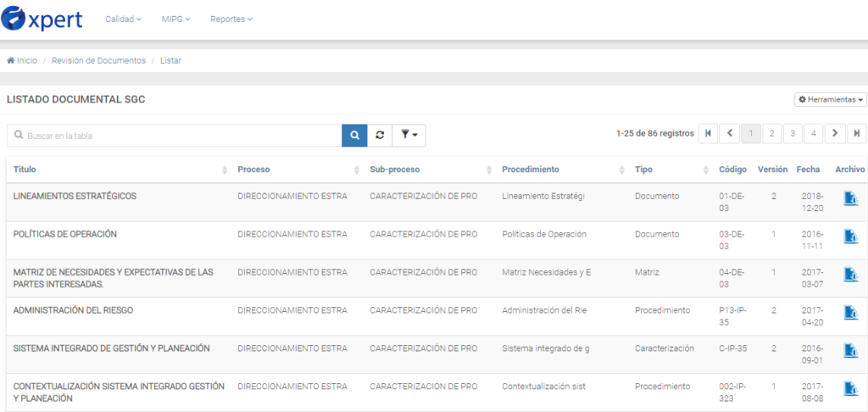Click the Buscar en la tabla field
The width and height of the screenshot is (868, 412).
(178, 136)
